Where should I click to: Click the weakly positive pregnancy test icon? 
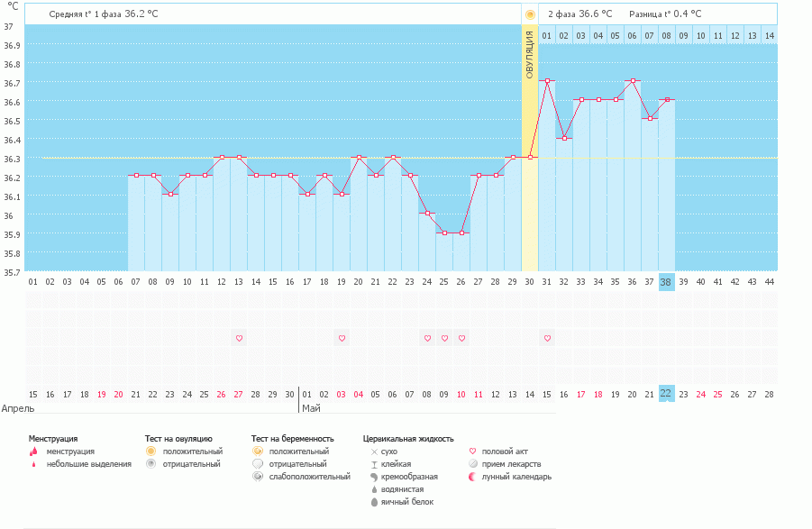pyautogui.click(x=258, y=477)
